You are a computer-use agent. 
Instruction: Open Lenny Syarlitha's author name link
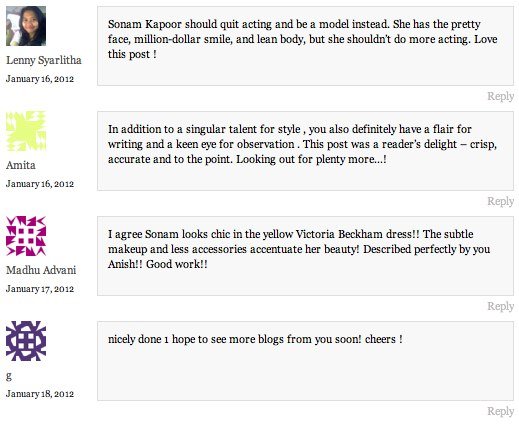tap(44, 60)
